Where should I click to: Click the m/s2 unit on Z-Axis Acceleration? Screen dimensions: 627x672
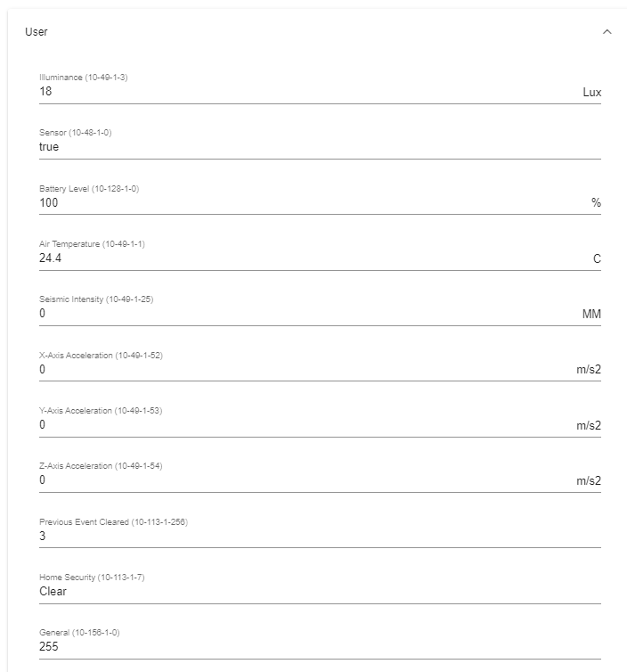(589, 481)
